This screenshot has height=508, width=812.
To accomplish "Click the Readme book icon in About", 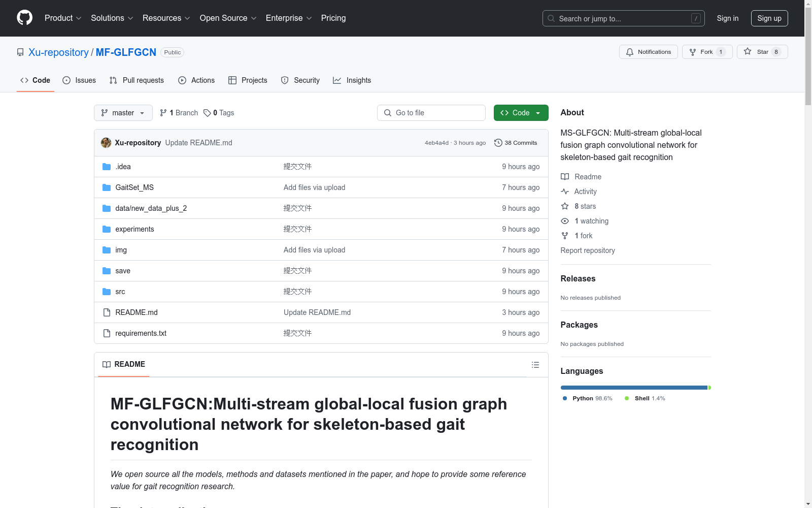I will [x=565, y=177].
